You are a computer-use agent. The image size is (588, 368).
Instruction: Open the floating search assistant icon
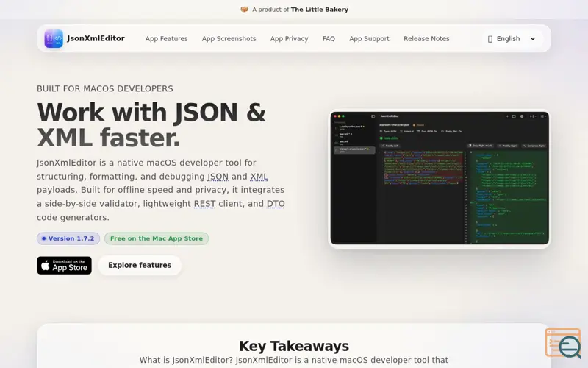pos(563,343)
